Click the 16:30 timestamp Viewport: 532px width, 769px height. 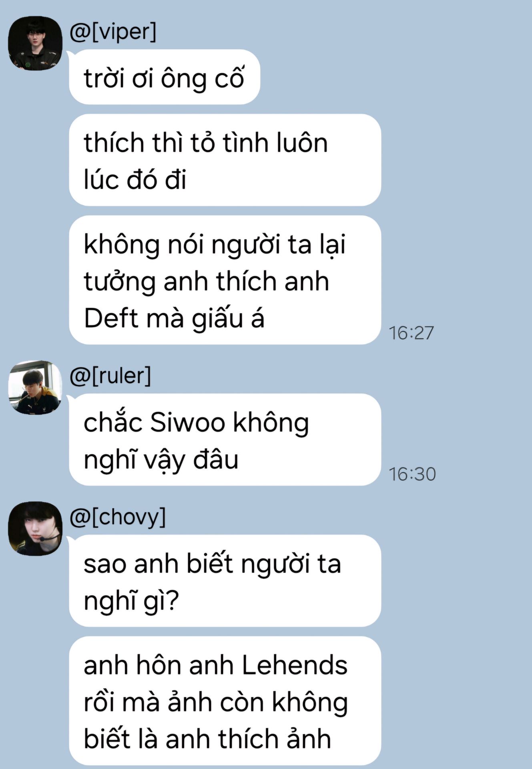(x=412, y=474)
